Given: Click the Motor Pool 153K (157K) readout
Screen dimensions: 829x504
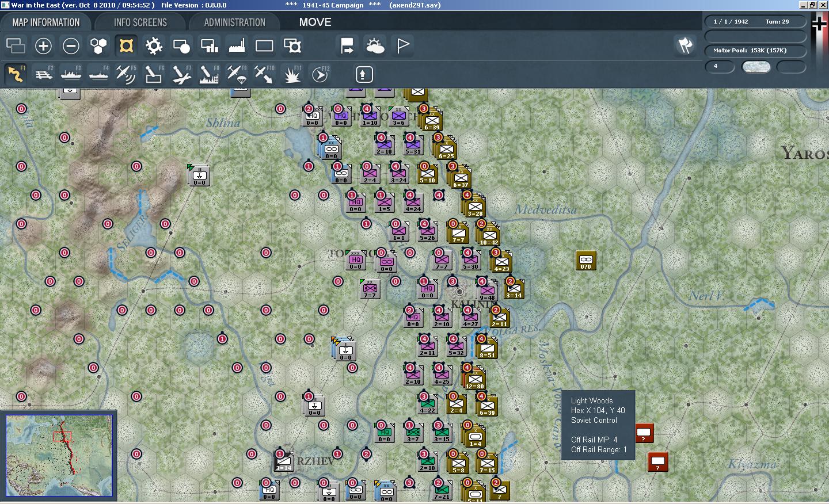Looking at the screenshot, I should point(755,51).
